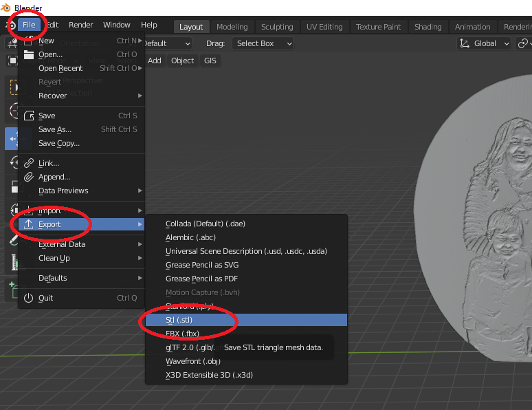The height and width of the screenshot is (410, 532).
Task: Export Grease Pencil as SVG
Action: (x=246, y=265)
